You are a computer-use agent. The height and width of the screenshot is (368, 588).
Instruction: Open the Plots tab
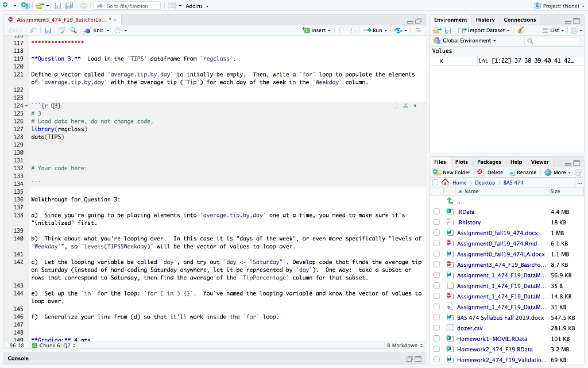[x=461, y=162]
